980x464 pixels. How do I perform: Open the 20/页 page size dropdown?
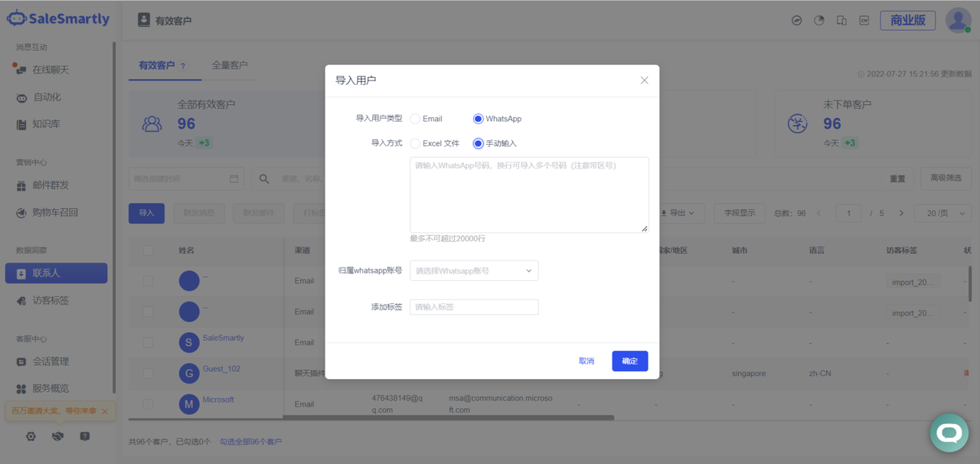coord(942,214)
